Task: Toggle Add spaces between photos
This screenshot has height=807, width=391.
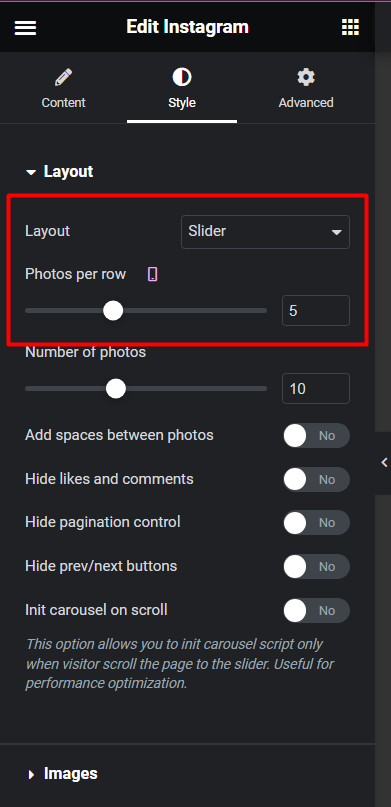Action: click(x=316, y=435)
